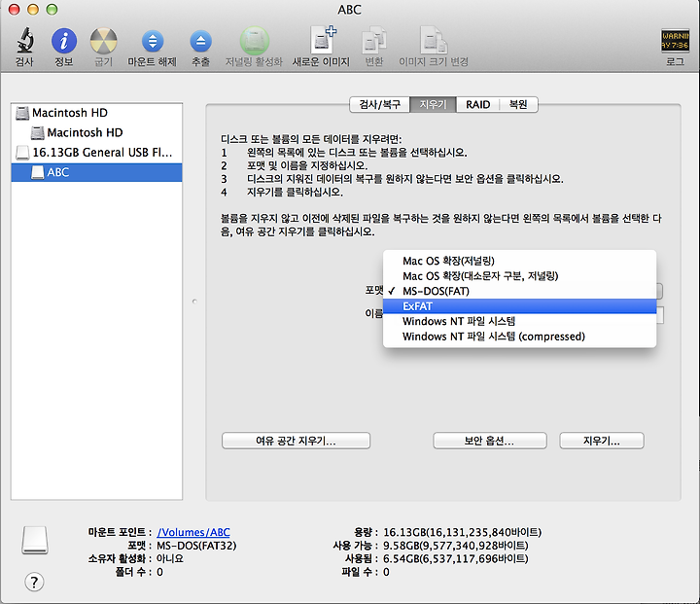Click the 굽기 burn disc icon
Image resolution: width=700 pixels, height=604 pixels.
(104, 41)
